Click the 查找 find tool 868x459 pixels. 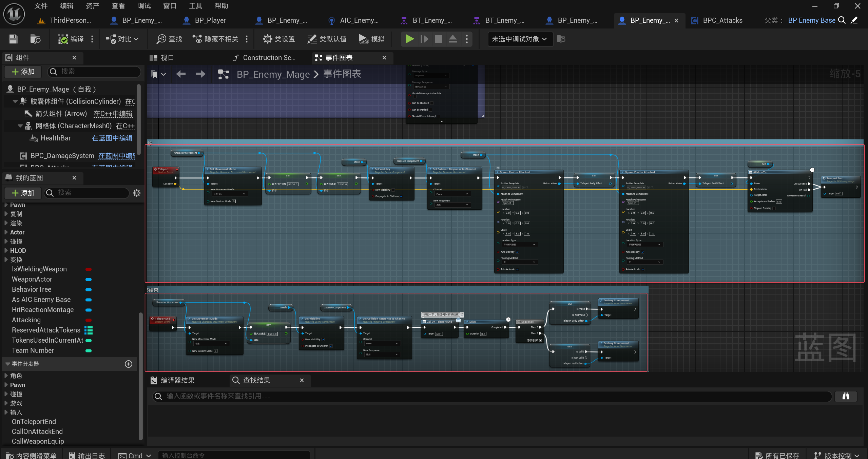(169, 39)
